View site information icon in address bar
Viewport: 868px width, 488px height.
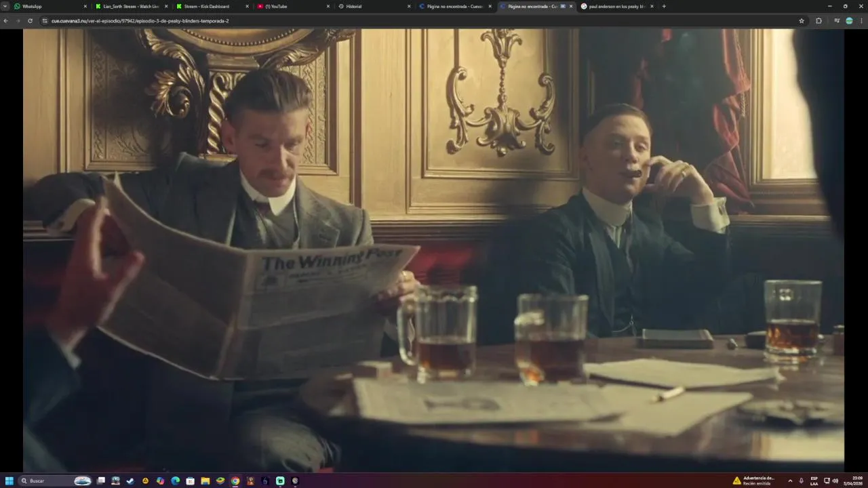coord(45,21)
